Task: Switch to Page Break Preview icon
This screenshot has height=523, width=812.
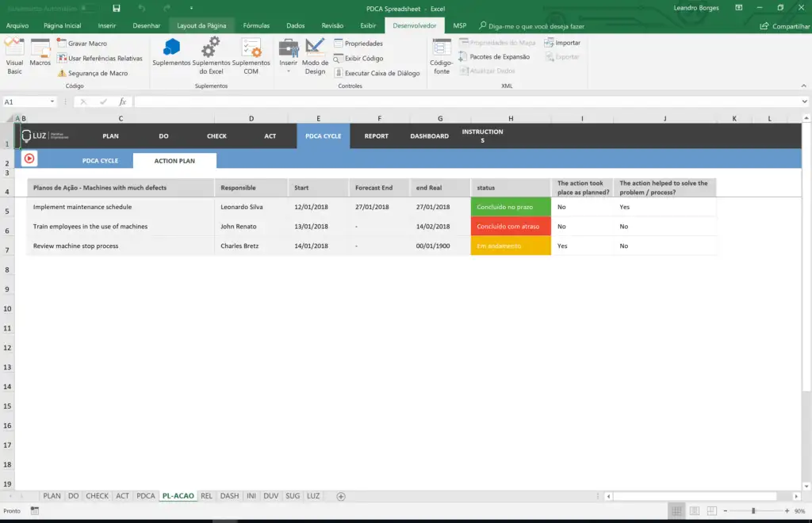Action: tap(712, 511)
